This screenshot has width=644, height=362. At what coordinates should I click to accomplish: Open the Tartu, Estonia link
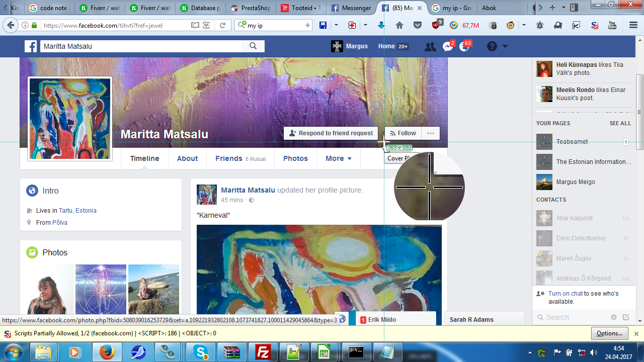pos(77,211)
